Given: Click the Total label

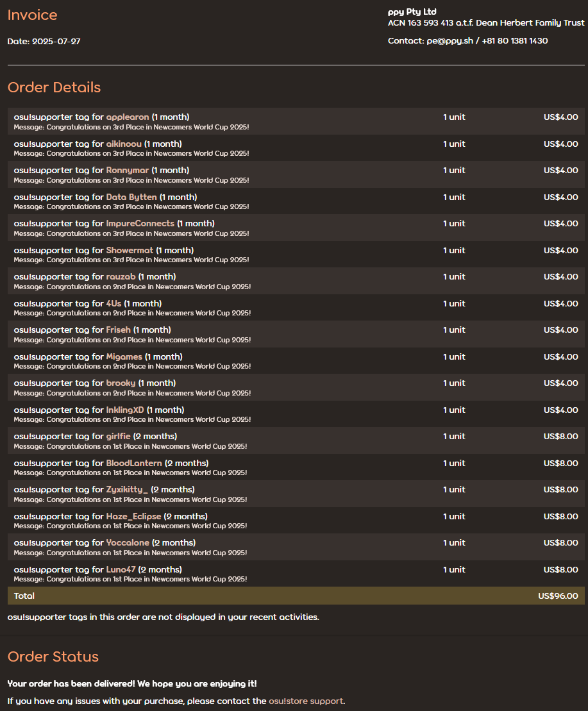Looking at the screenshot, I should click(x=24, y=596).
